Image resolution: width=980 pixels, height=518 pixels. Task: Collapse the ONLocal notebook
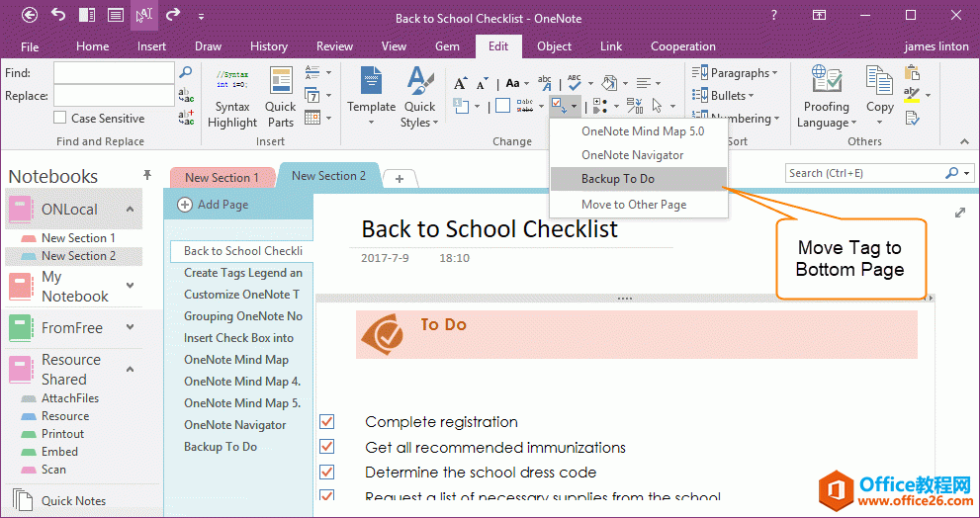click(130, 210)
